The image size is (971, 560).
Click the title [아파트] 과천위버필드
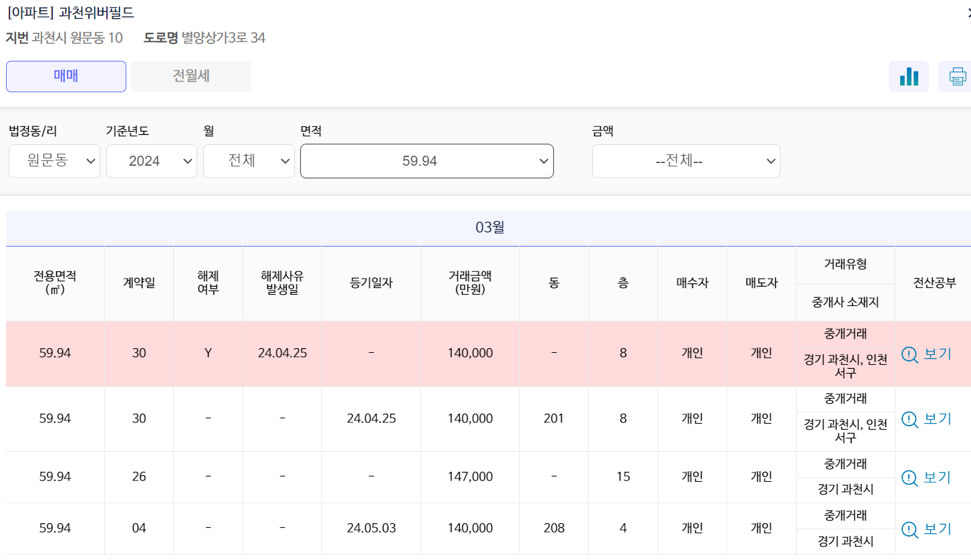[70, 13]
